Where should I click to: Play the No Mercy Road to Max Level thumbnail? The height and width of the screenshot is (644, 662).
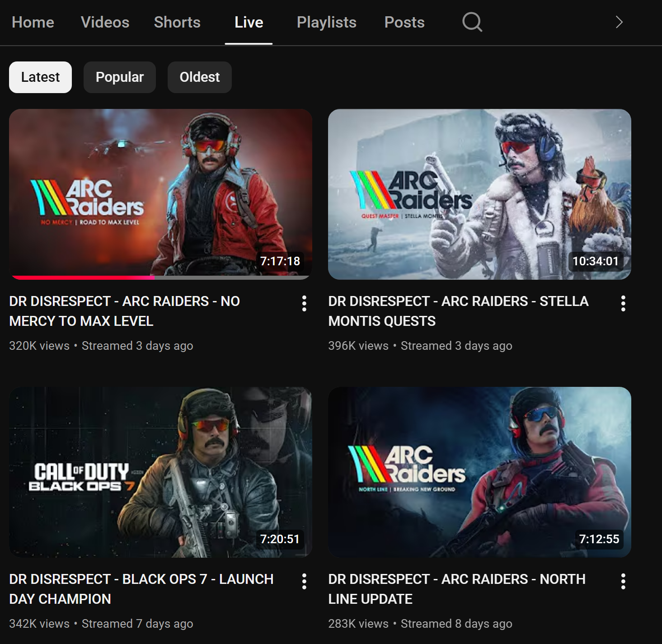pyautogui.click(x=160, y=194)
